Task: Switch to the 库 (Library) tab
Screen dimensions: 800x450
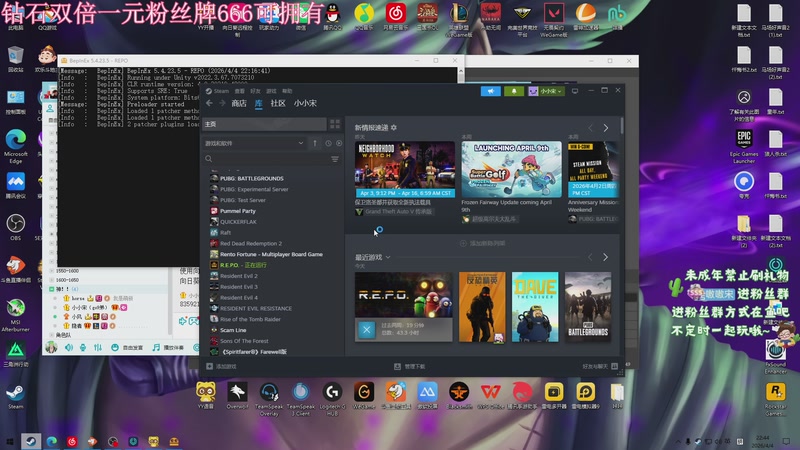Action: (259, 103)
